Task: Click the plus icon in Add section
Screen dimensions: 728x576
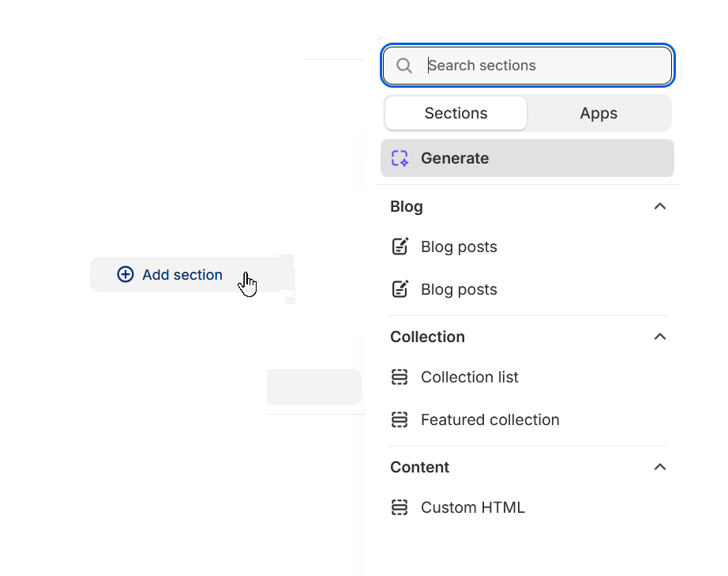Action: coord(126,274)
